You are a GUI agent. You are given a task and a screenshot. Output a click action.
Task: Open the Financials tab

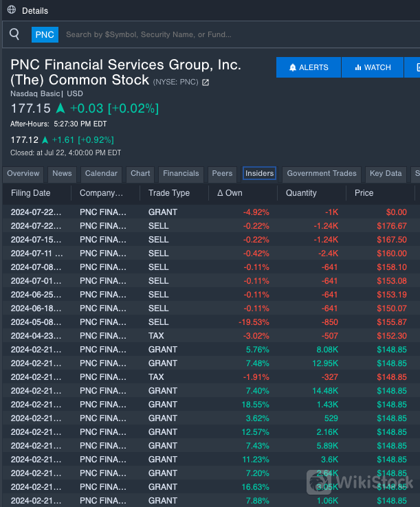(181, 174)
